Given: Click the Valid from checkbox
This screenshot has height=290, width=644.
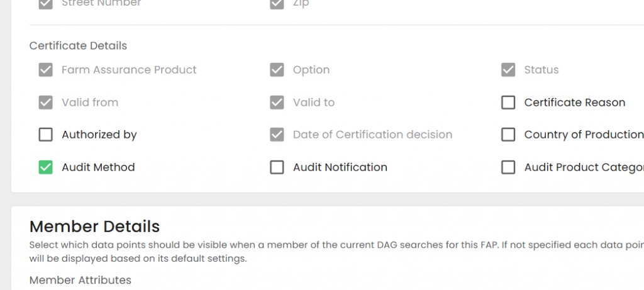Looking at the screenshot, I should click(x=45, y=103).
